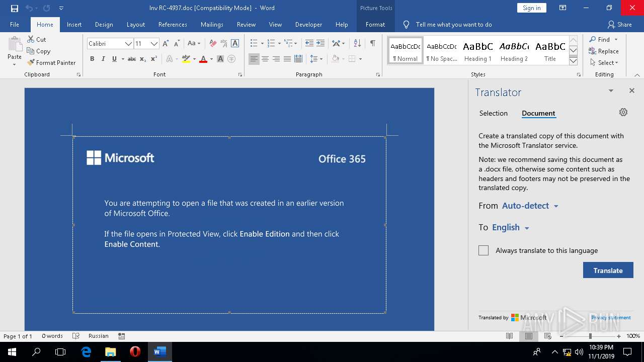644x362 pixels.
Task: Click the Share button
Action: point(620,25)
